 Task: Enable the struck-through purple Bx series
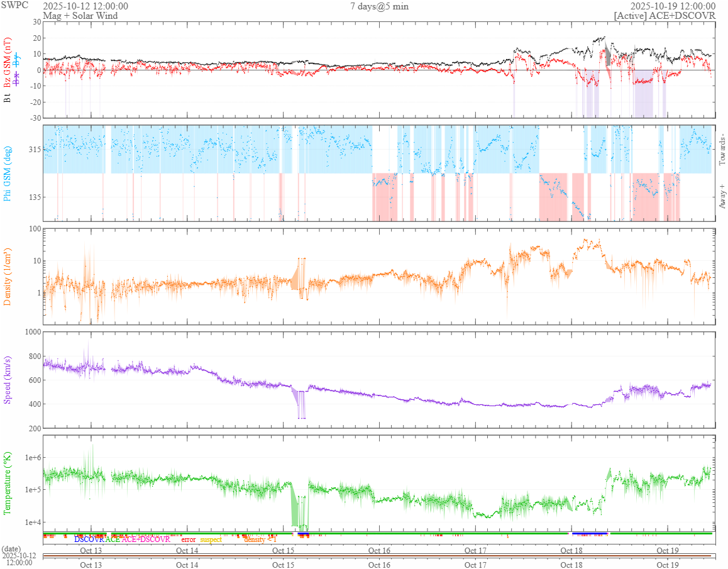[17, 79]
